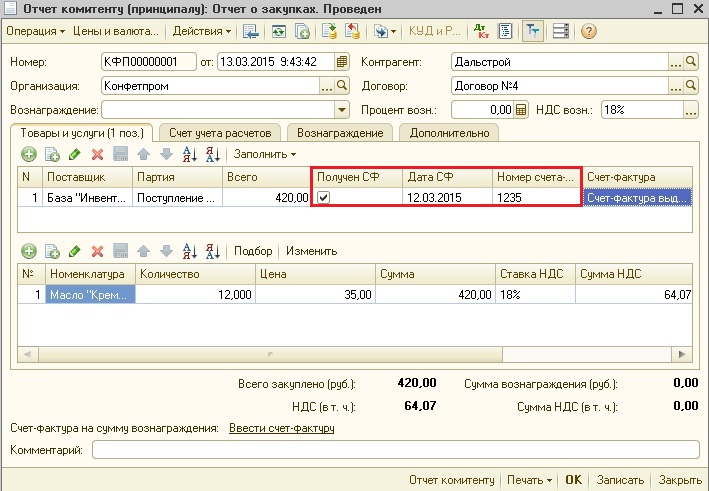Switch to 'Счет учета расчетов' tab

[220, 133]
